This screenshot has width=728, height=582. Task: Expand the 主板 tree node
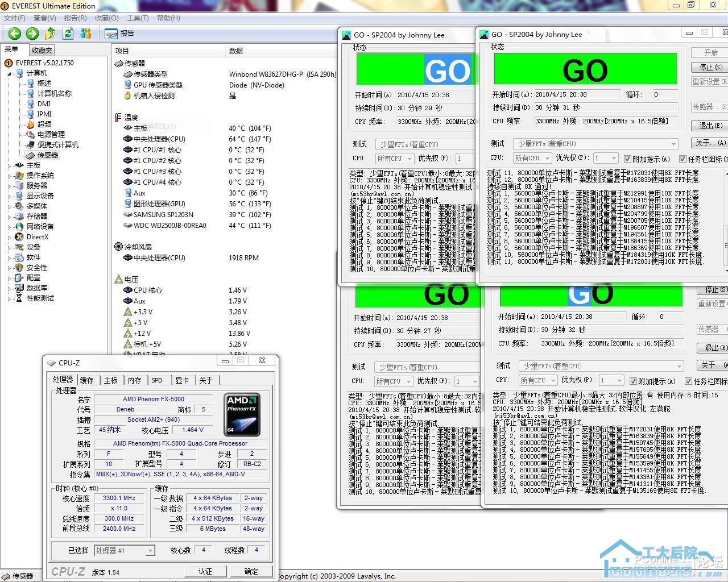point(10,165)
